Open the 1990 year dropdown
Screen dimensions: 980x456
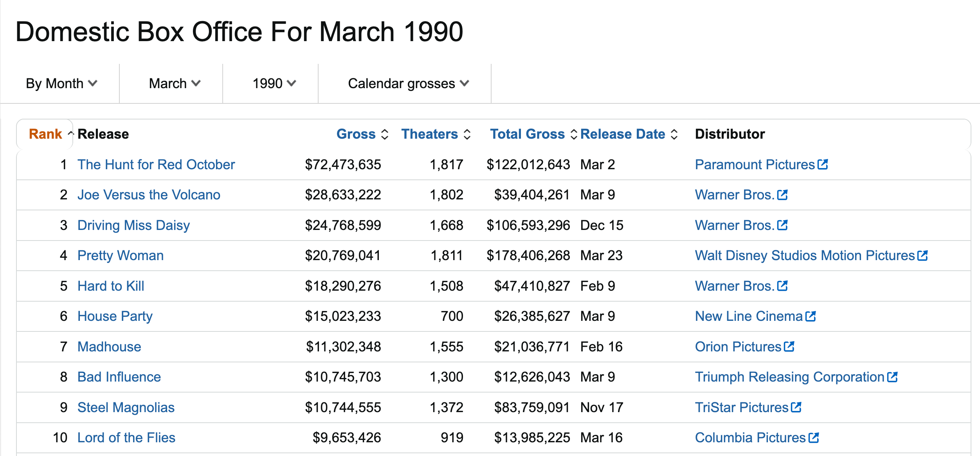pos(274,83)
